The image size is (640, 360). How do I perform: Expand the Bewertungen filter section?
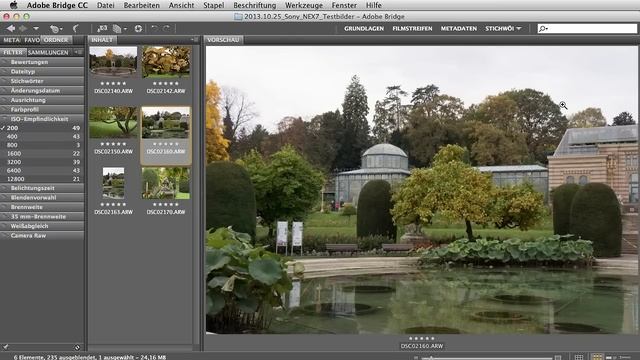pyautogui.click(x=42, y=62)
